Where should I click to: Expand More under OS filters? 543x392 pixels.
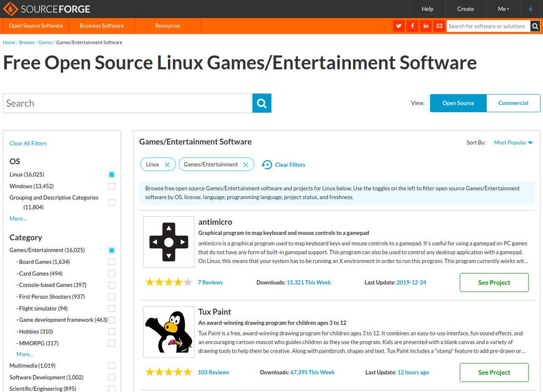click(18, 219)
